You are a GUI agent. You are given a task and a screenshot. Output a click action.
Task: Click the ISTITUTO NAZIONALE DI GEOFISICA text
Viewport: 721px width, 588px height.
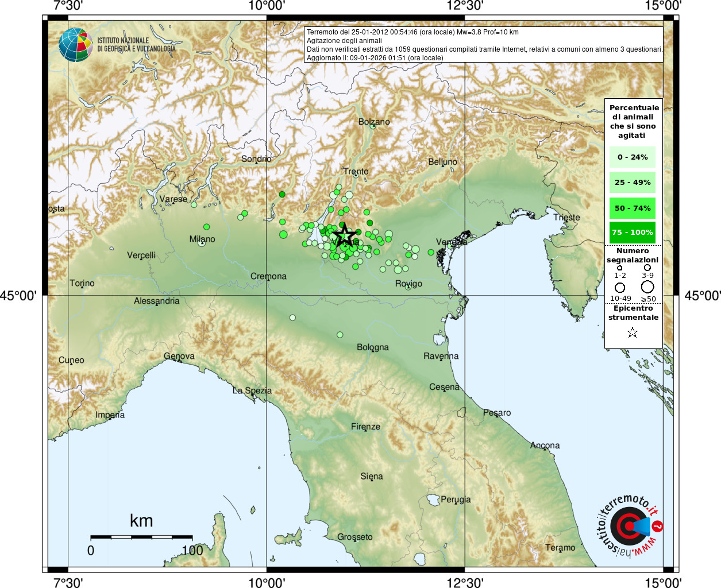(x=136, y=45)
